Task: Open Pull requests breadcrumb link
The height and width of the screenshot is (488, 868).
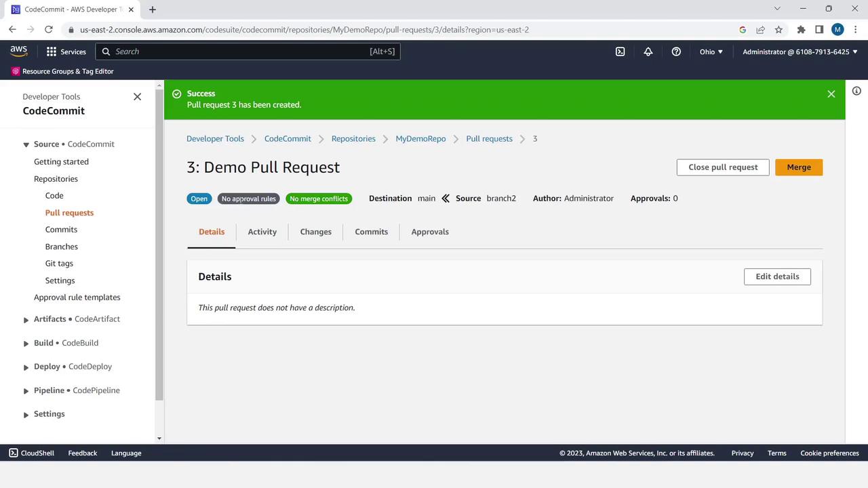Action: (489, 139)
